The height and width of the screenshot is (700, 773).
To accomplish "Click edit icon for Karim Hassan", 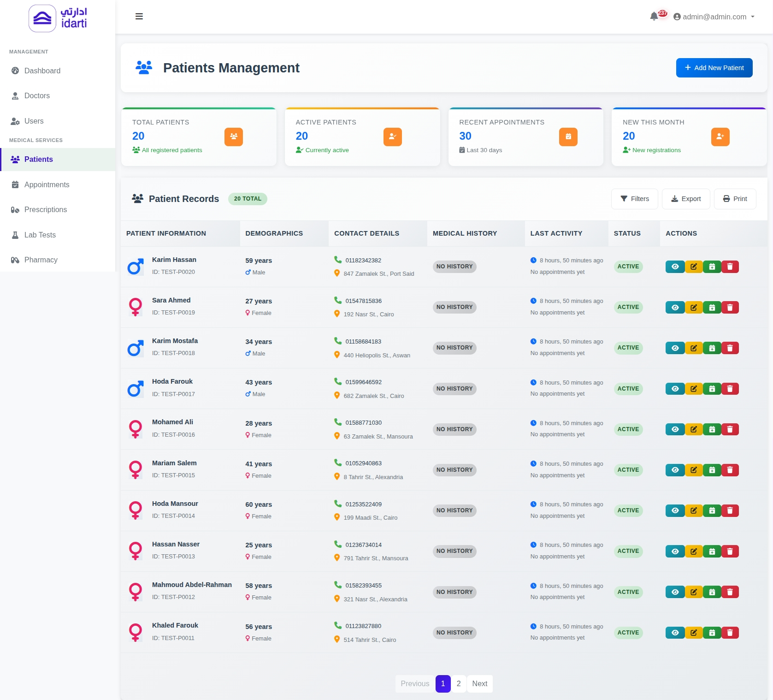I will point(693,267).
